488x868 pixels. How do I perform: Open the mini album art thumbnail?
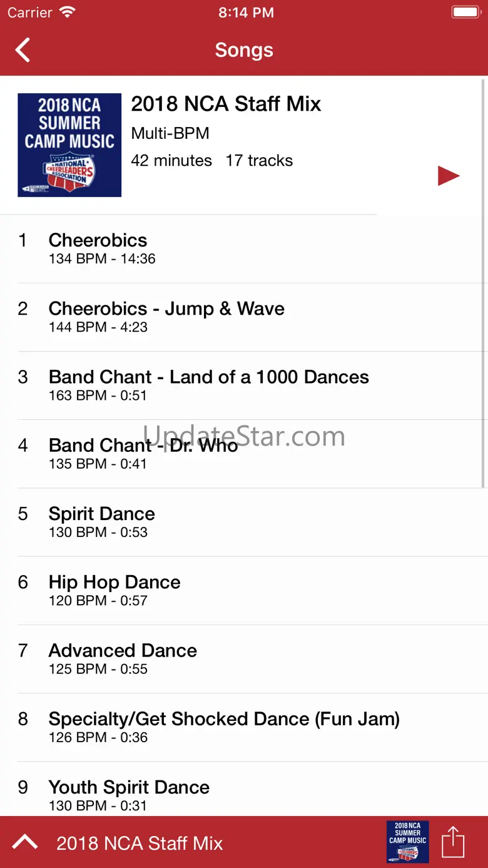407,842
